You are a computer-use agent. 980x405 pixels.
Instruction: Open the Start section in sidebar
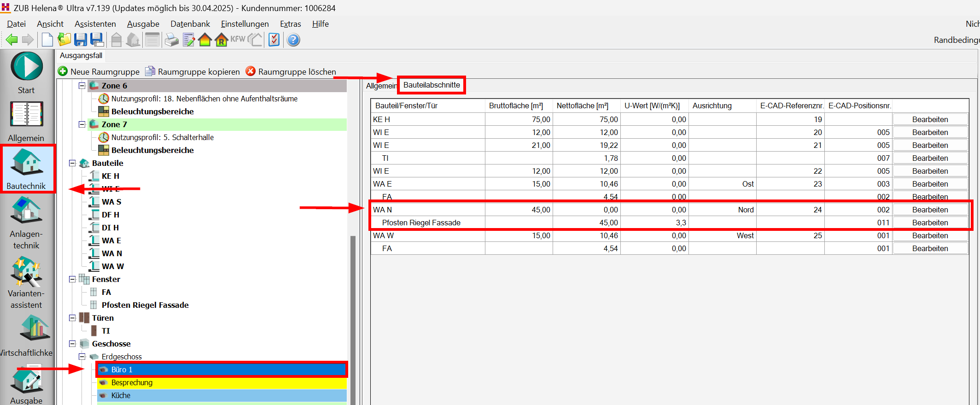26,72
